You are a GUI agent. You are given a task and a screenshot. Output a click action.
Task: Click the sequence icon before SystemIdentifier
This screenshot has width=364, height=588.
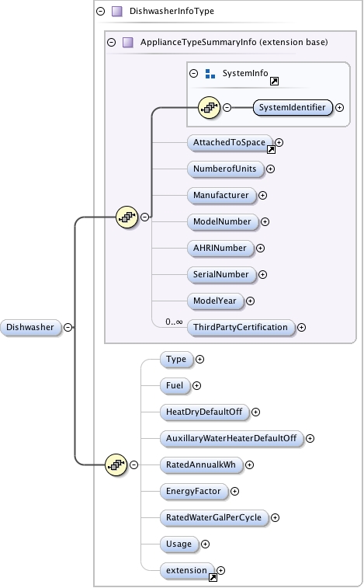[x=210, y=108]
